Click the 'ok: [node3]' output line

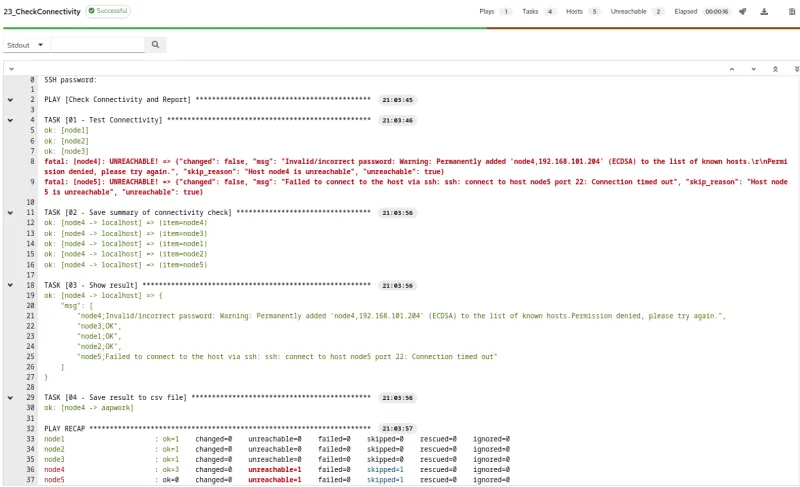click(66, 151)
